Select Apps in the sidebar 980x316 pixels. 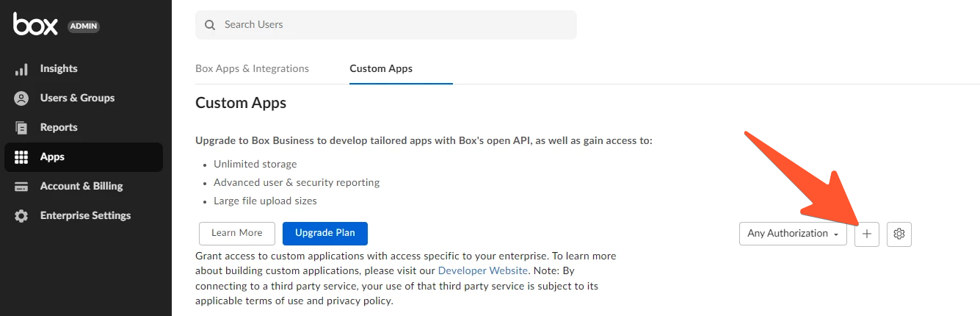point(84,157)
